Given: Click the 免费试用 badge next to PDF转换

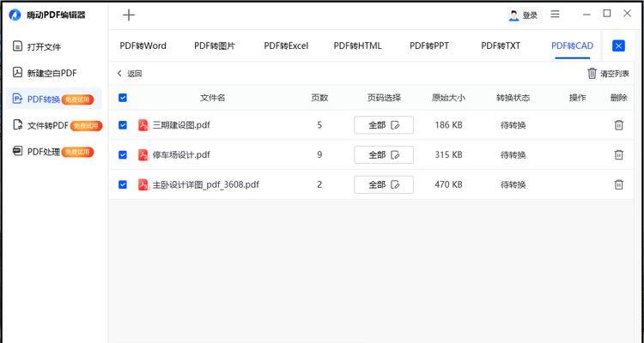Looking at the screenshot, I should tap(77, 99).
